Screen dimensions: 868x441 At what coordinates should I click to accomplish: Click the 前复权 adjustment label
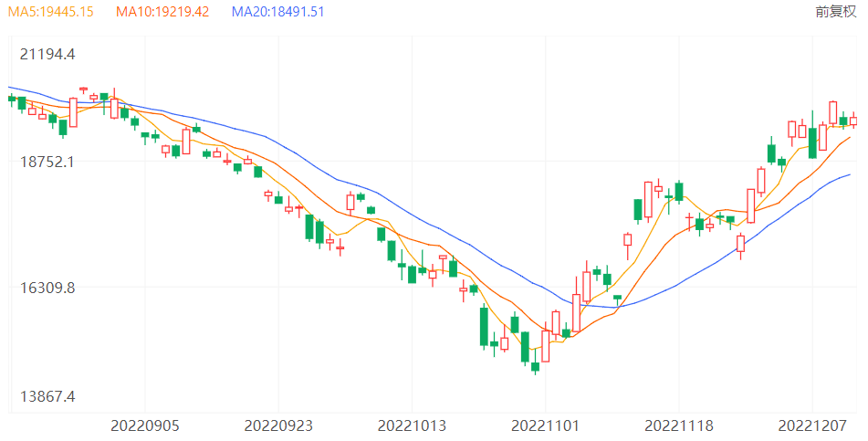coord(835,12)
